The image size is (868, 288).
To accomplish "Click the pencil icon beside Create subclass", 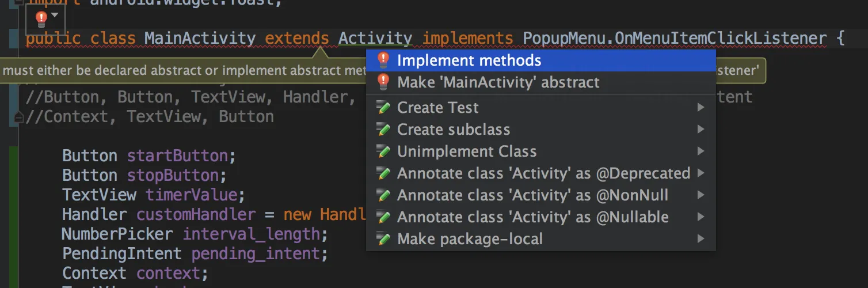I will (383, 130).
